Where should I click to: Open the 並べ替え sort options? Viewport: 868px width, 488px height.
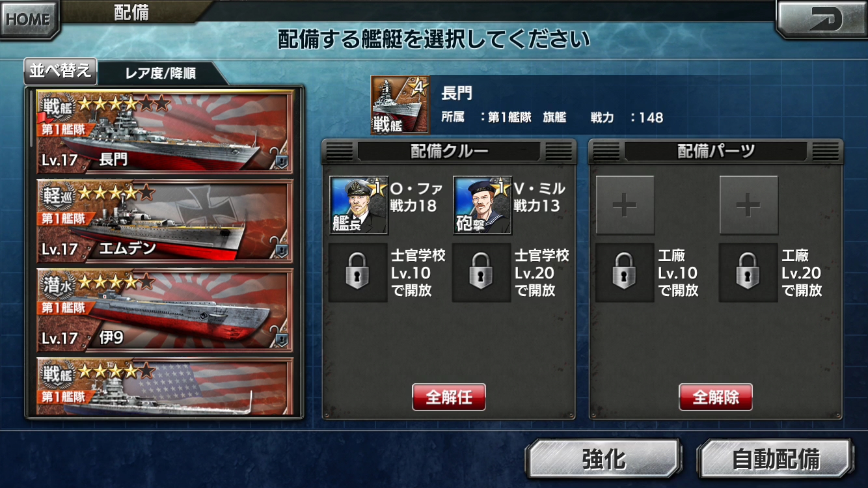(61, 72)
